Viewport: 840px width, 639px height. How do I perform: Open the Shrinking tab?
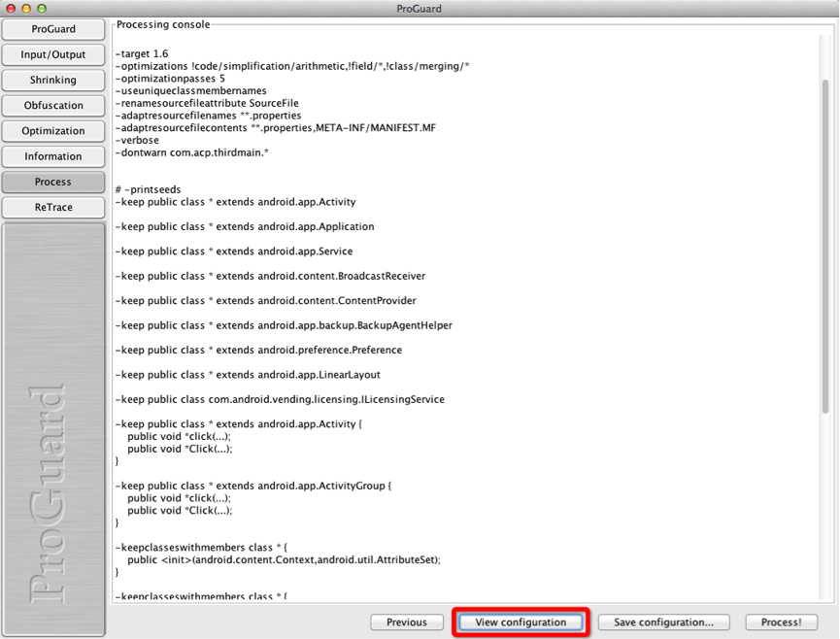[x=53, y=80]
